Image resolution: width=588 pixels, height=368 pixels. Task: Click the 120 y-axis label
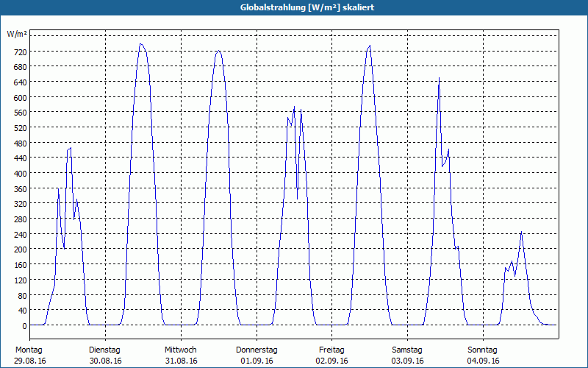coord(21,280)
